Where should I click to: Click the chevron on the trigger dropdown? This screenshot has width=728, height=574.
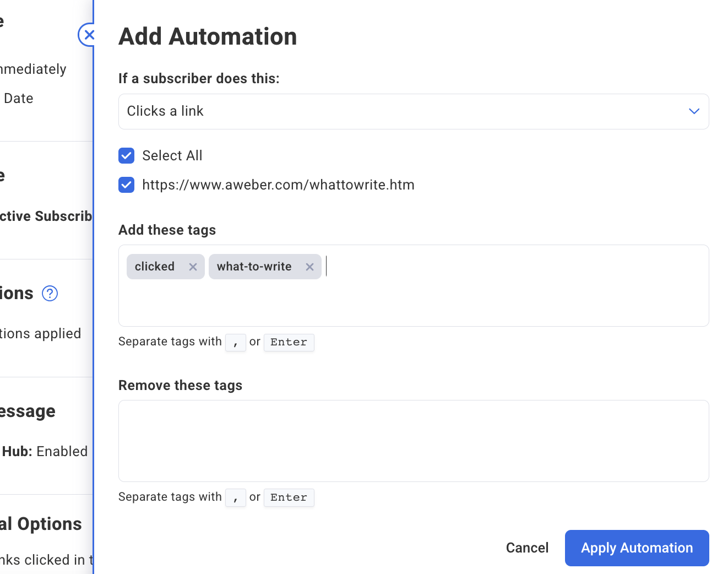[693, 111]
